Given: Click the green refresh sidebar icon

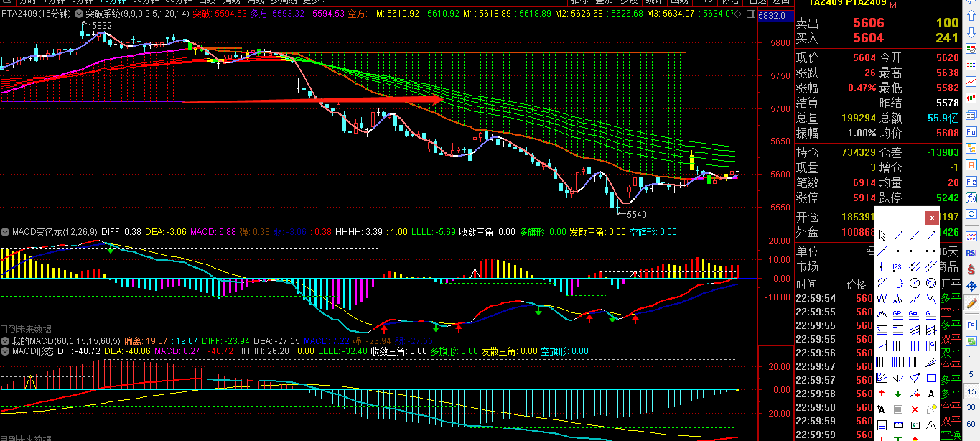Looking at the screenshot, I should (x=971, y=341).
